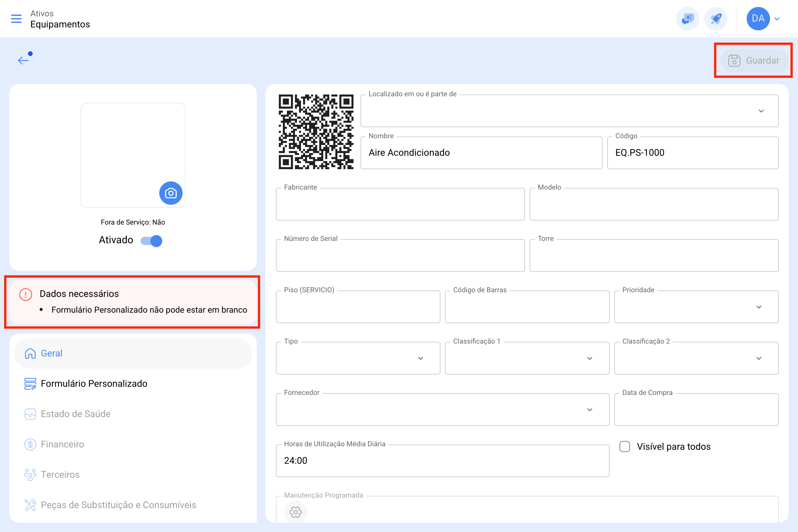Open the Financeiro tab

(x=133, y=444)
